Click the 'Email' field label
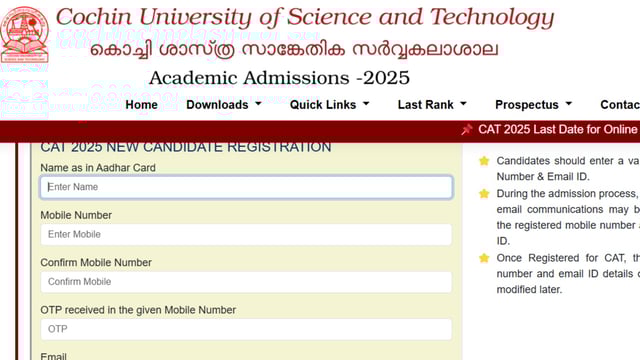This screenshot has width=640, height=360. (x=53, y=356)
